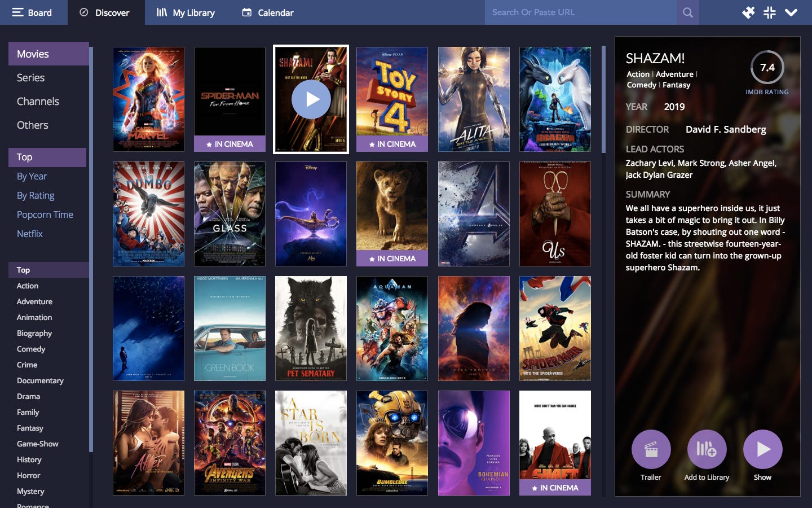This screenshot has width=812, height=508.
Task: Open the extensions puzzle icon in top bar
Action: click(748, 12)
